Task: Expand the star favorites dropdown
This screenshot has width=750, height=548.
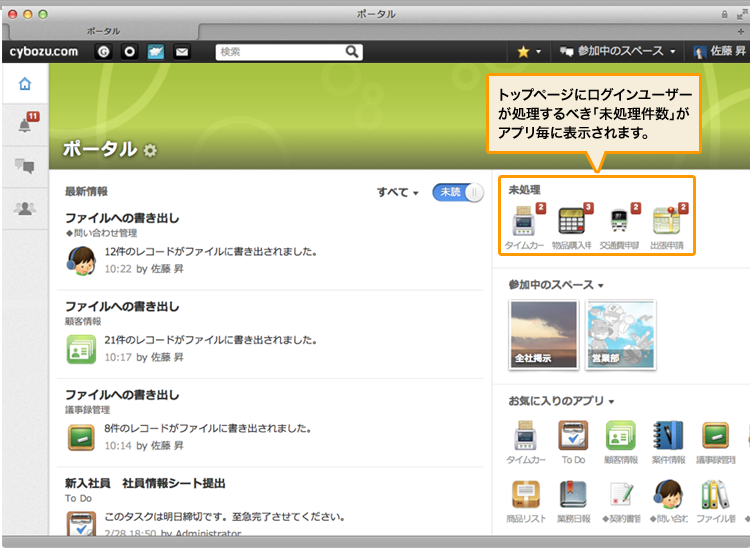Action: (x=528, y=51)
